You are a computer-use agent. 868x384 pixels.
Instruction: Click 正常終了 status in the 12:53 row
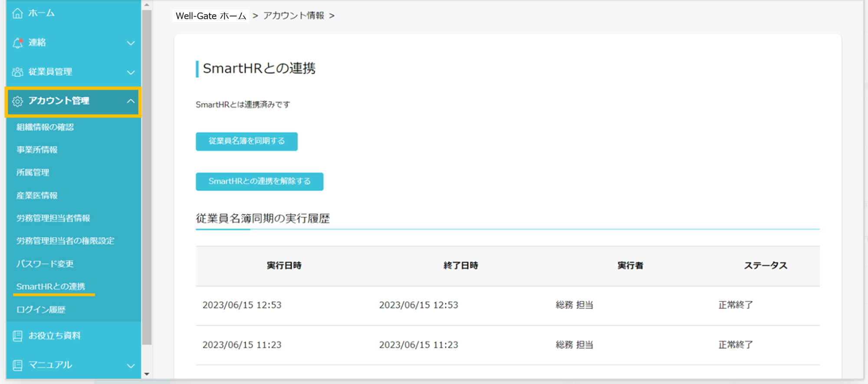coord(736,305)
